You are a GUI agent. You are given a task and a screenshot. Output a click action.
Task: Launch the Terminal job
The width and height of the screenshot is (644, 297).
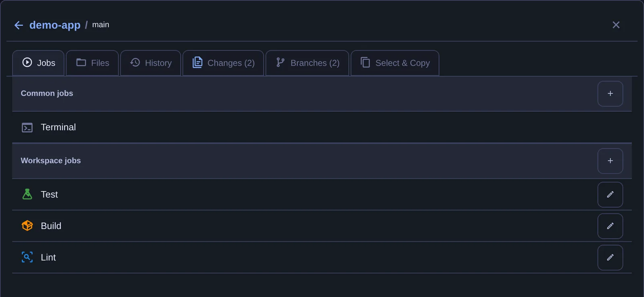coord(322,127)
